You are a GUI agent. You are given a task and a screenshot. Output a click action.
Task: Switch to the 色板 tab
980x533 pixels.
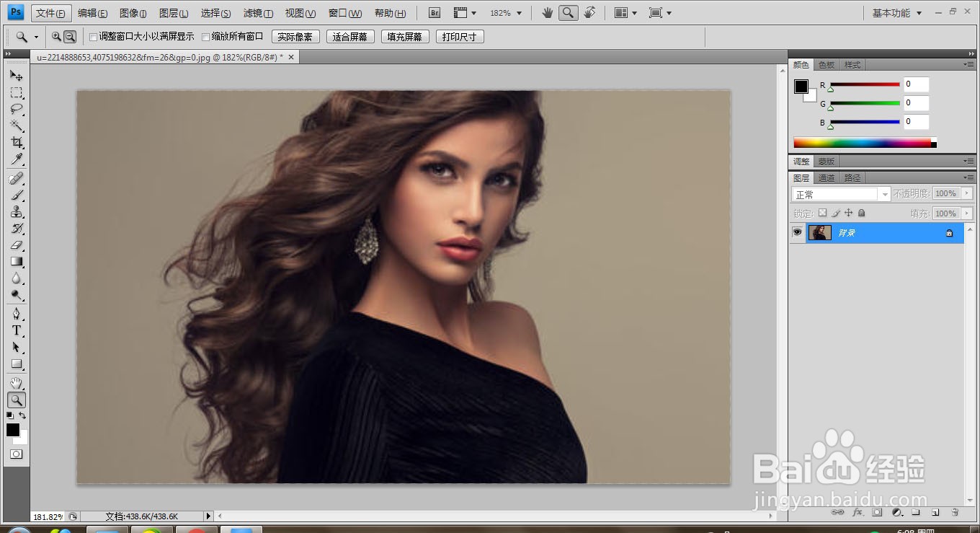click(x=827, y=65)
